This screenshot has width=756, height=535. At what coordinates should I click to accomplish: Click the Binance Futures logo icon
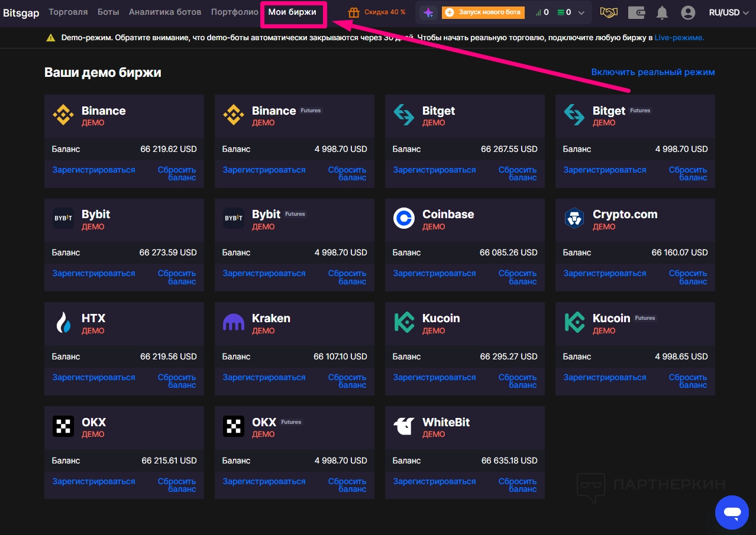click(234, 115)
